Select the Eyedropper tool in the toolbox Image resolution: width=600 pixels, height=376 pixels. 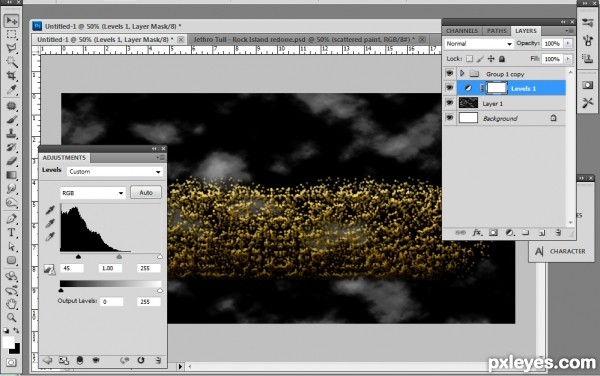pos(11,90)
